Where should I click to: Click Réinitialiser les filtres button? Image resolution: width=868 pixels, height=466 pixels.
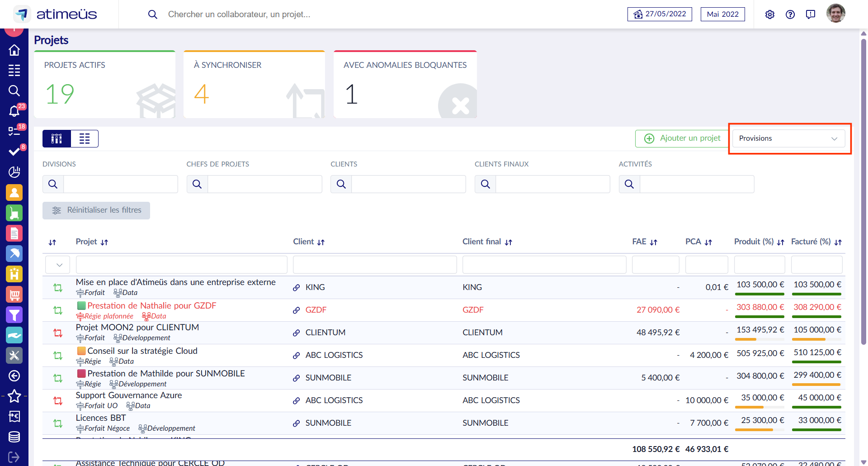click(x=96, y=210)
